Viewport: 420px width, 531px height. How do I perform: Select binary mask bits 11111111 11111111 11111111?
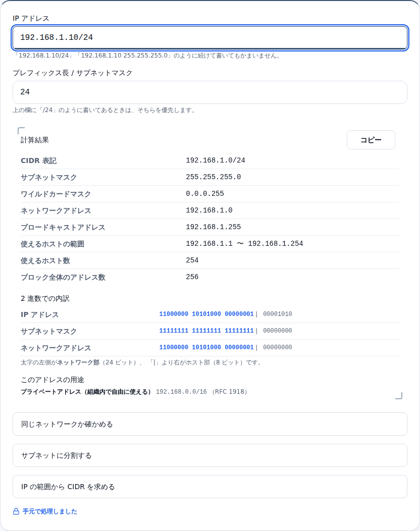click(x=206, y=331)
